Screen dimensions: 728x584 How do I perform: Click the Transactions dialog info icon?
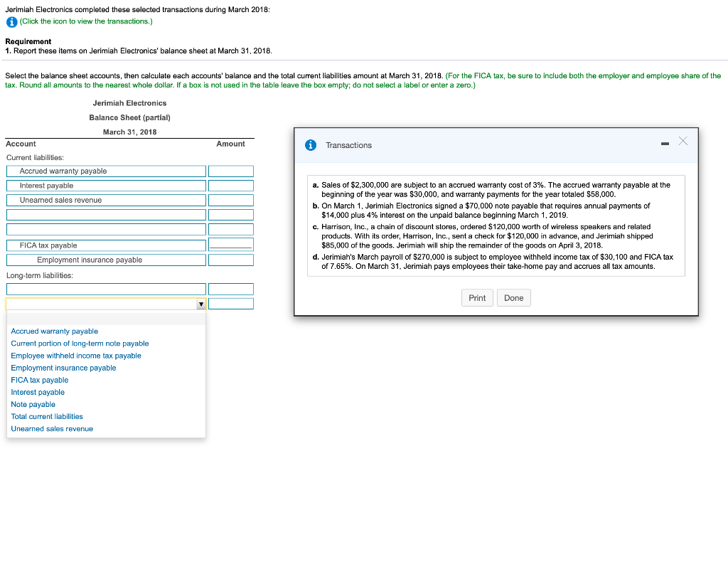(x=311, y=145)
